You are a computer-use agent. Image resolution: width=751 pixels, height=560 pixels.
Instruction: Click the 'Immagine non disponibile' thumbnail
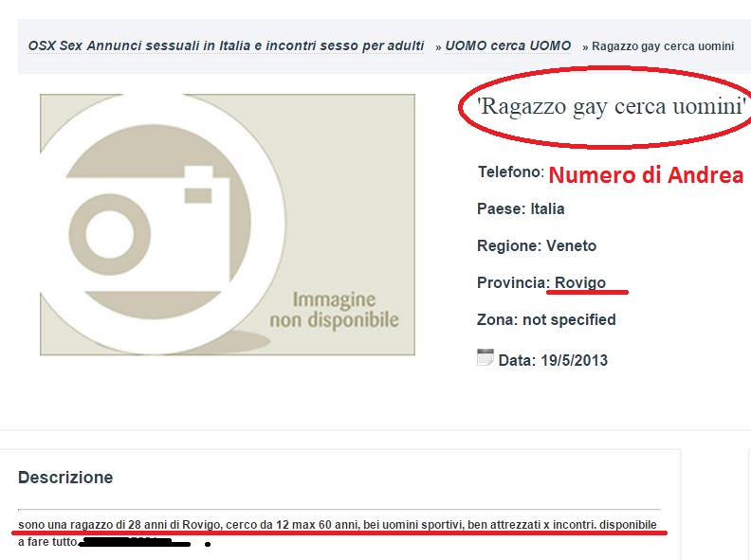(228, 225)
